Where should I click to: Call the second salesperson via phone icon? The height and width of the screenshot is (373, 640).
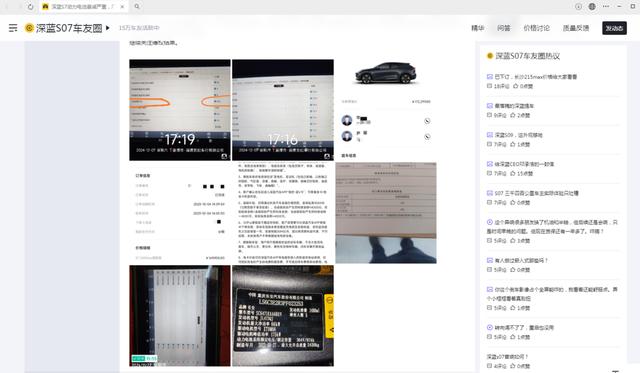coord(427,136)
